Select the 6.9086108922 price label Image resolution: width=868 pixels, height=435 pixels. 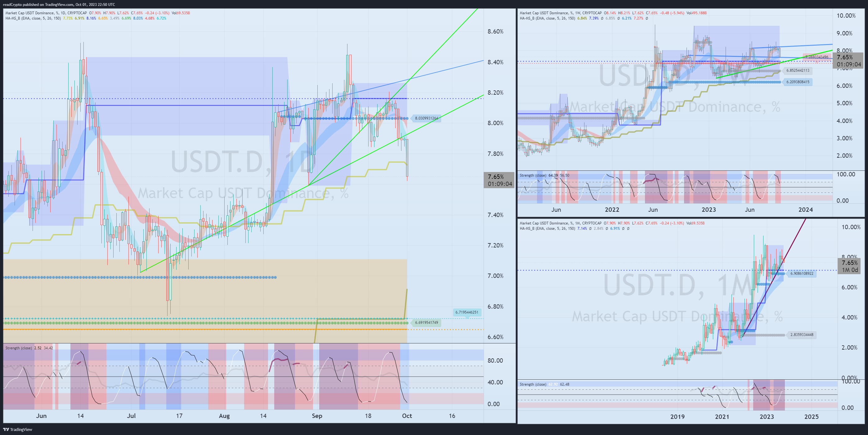[802, 274]
